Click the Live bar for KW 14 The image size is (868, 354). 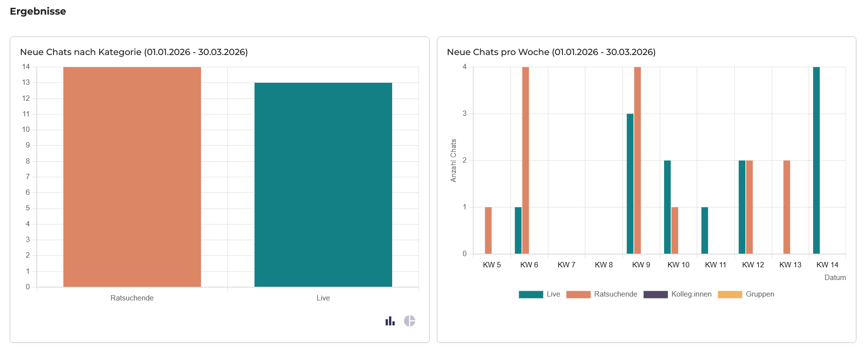point(816,160)
